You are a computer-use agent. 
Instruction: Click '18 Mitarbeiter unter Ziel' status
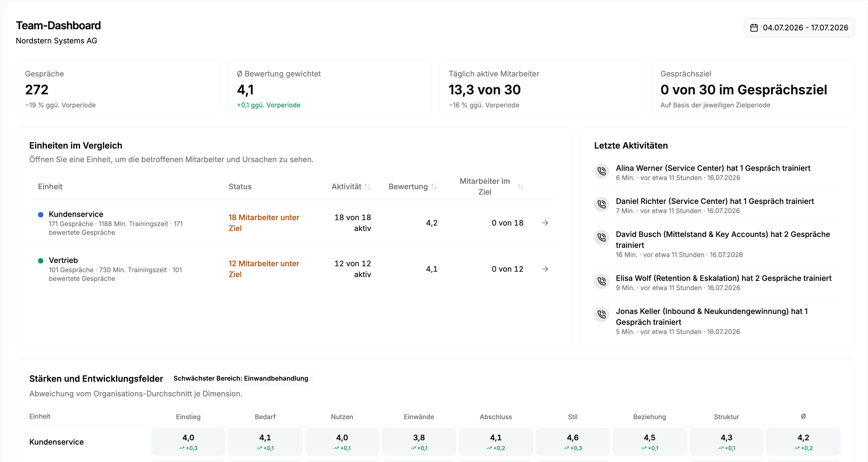click(264, 223)
